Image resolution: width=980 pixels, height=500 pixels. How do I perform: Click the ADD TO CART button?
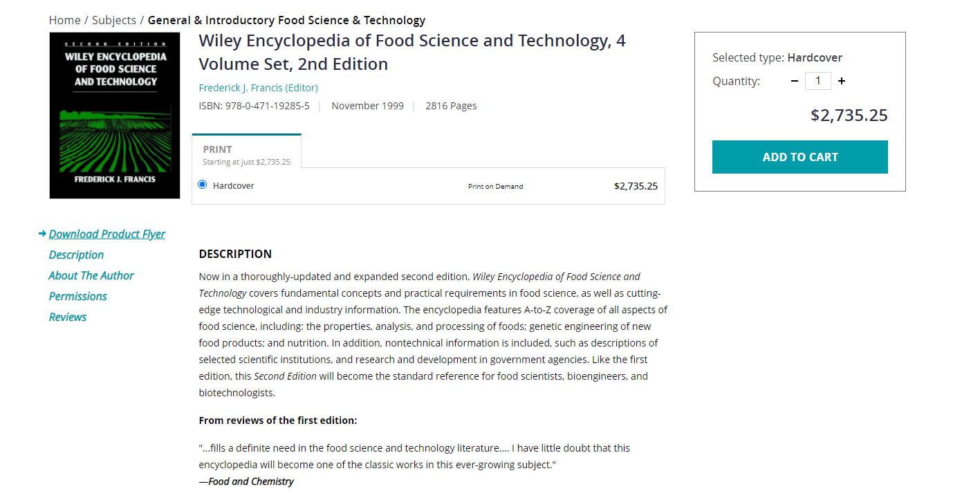pyautogui.click(x=799, y=157)
